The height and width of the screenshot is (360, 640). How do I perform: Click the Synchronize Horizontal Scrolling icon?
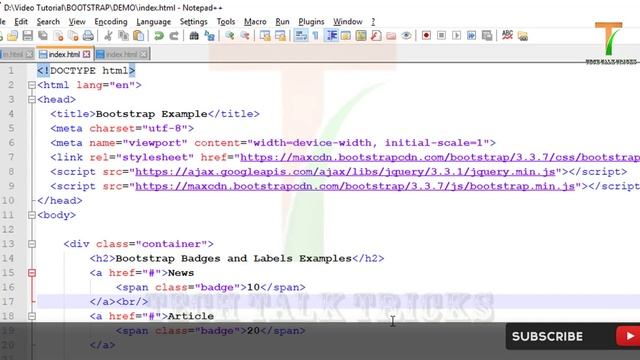[280, 36]
